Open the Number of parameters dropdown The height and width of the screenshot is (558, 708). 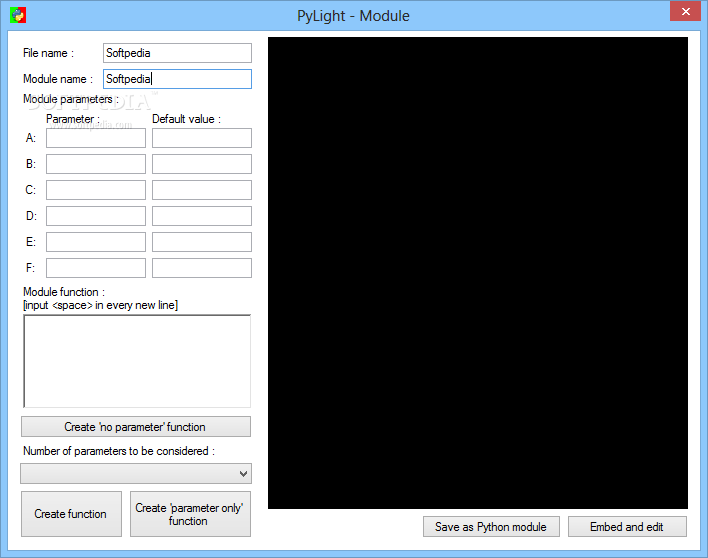coord(136,474)
